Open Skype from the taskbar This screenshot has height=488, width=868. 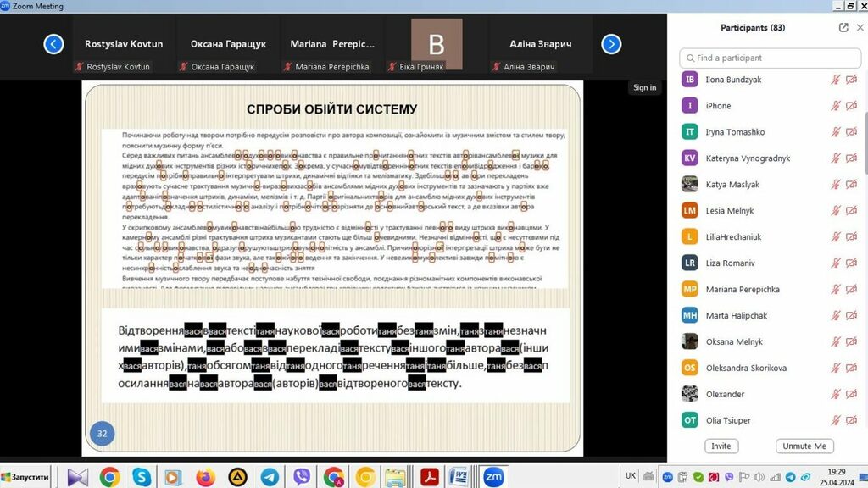pos(141,477)
